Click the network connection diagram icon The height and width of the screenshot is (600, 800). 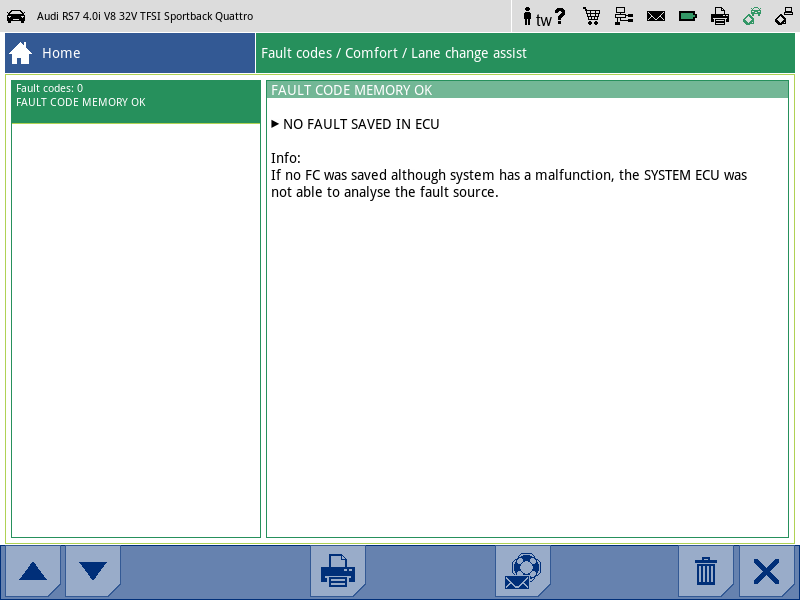[624, 16]
